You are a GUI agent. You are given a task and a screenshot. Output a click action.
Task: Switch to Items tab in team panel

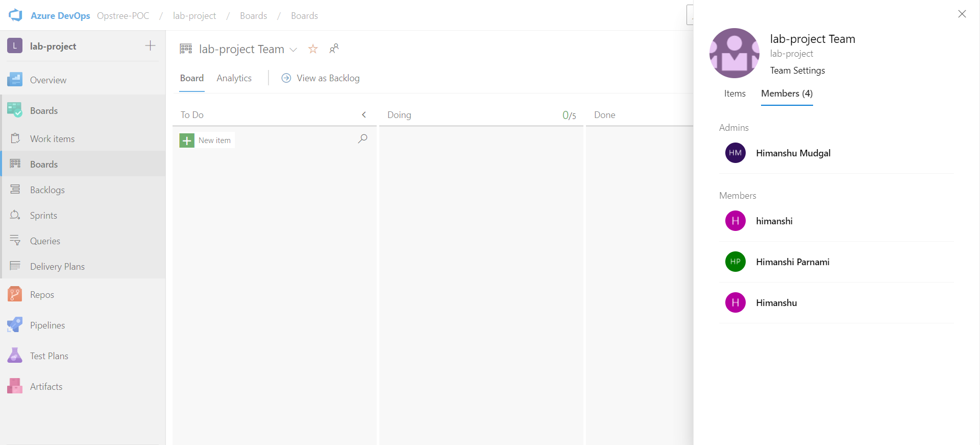[x=734, y=93]
